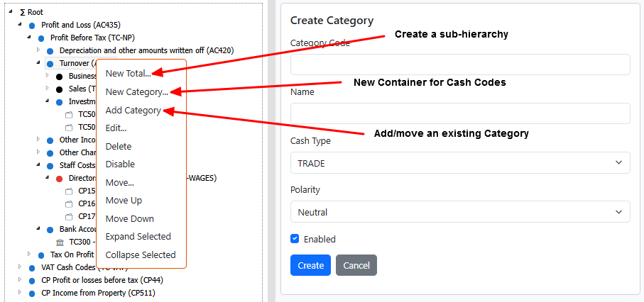
Task: Select Depreciation and other amounts written off row
Action: coord(147,50)
